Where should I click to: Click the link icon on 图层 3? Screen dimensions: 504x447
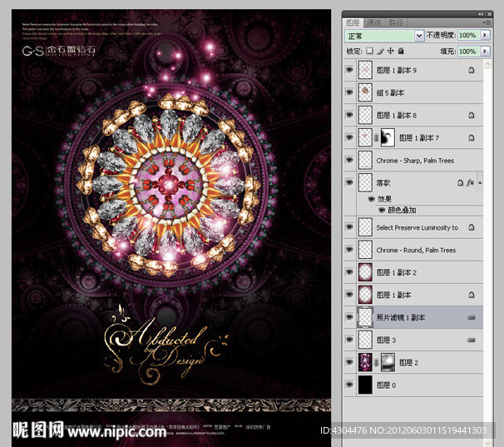click(471, 340)
